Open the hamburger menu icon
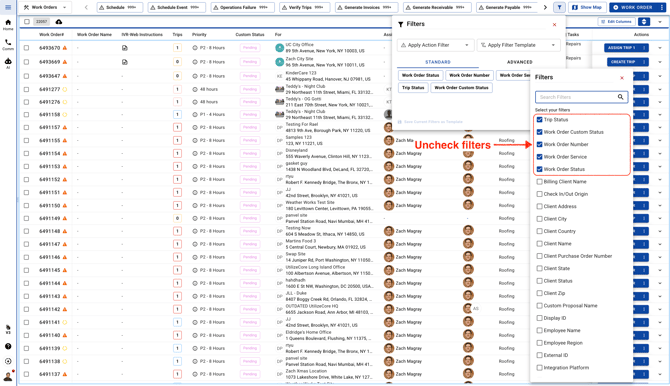 coord(8,7)
